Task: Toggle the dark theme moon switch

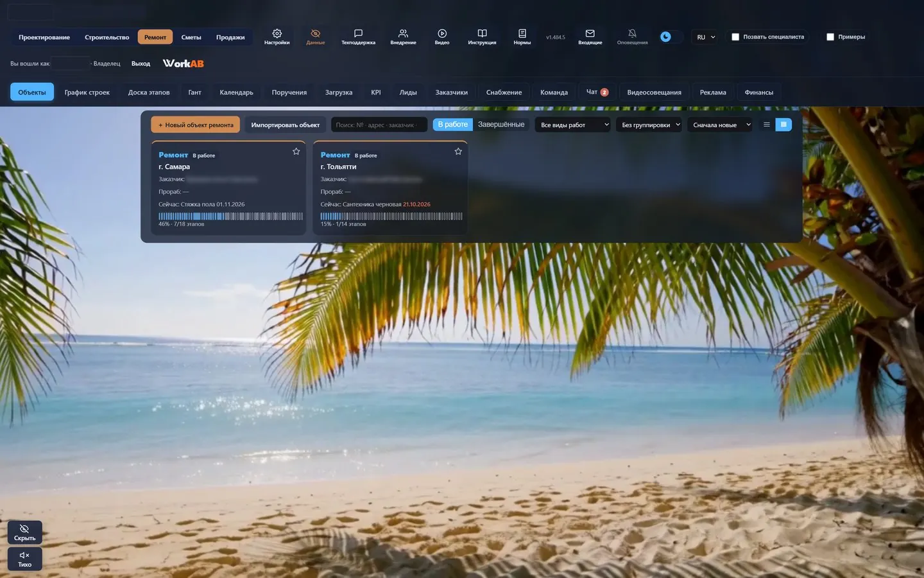Action: click(671, 37)
